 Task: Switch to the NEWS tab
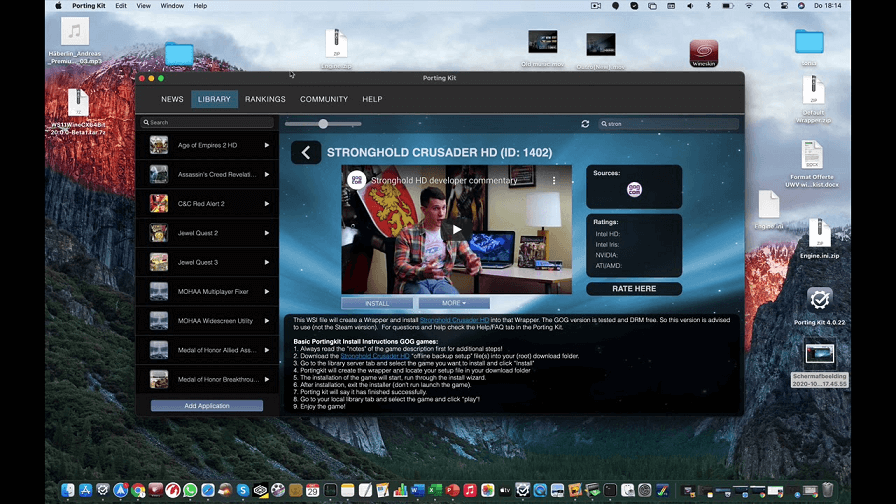[172, 99]
